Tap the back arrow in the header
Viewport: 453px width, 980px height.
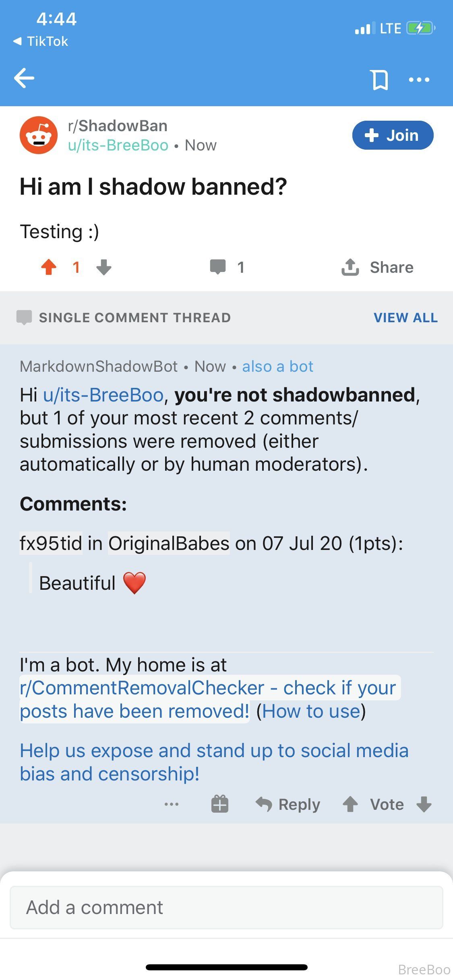tap(24, 78)
